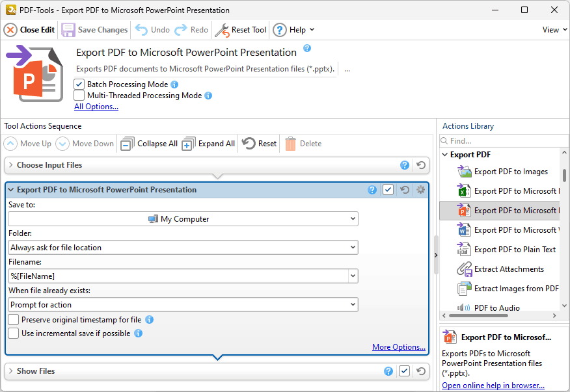Open the Filename macro dropdown arrow
Screen dimensions: 570x392
click(x=353, y=276)
